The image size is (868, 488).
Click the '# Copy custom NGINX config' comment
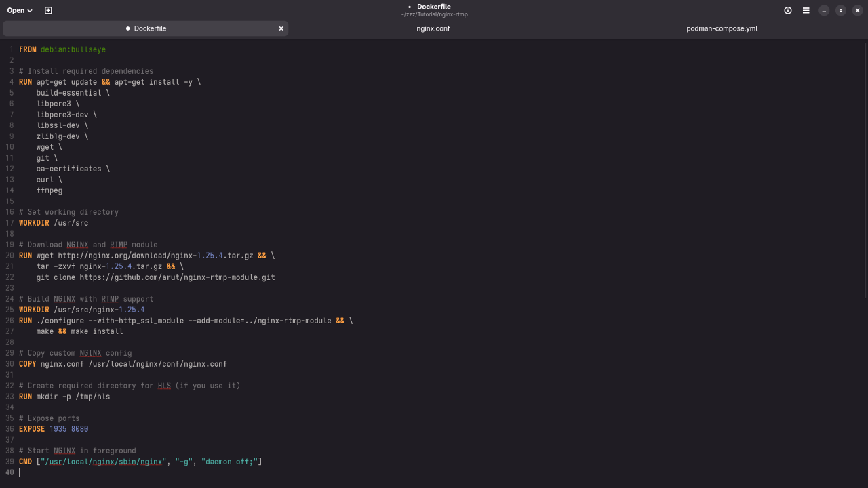coord(75,353)
